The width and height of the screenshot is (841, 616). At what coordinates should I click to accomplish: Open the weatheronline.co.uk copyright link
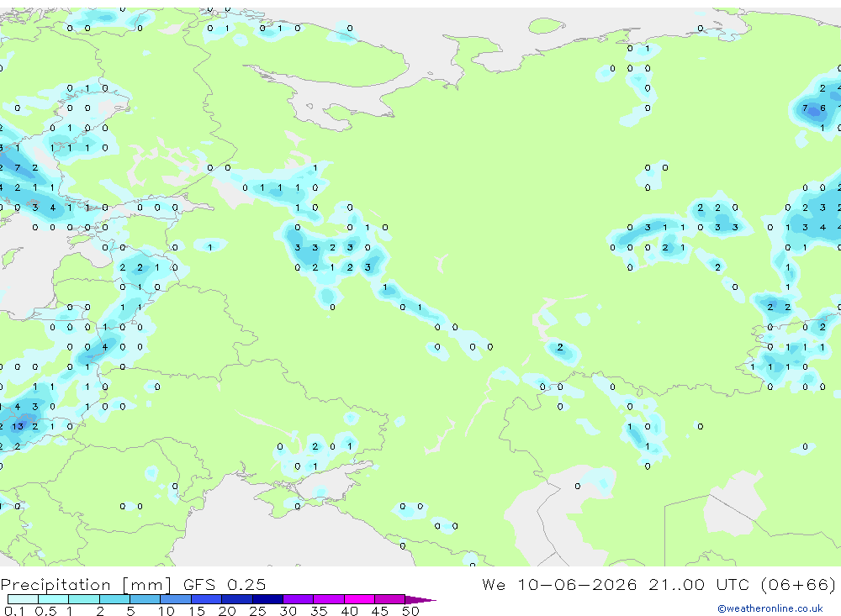tap(770, 608)
